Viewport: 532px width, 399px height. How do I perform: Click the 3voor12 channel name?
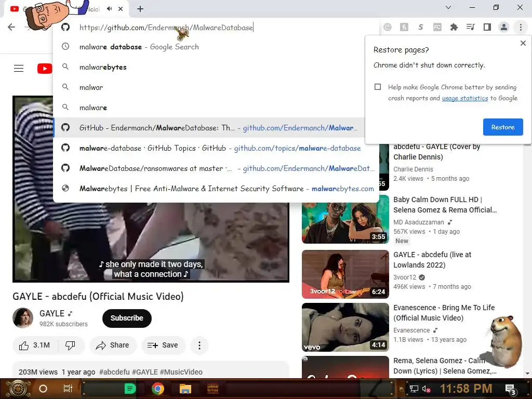pyautogui.click(x=404, y=277)
